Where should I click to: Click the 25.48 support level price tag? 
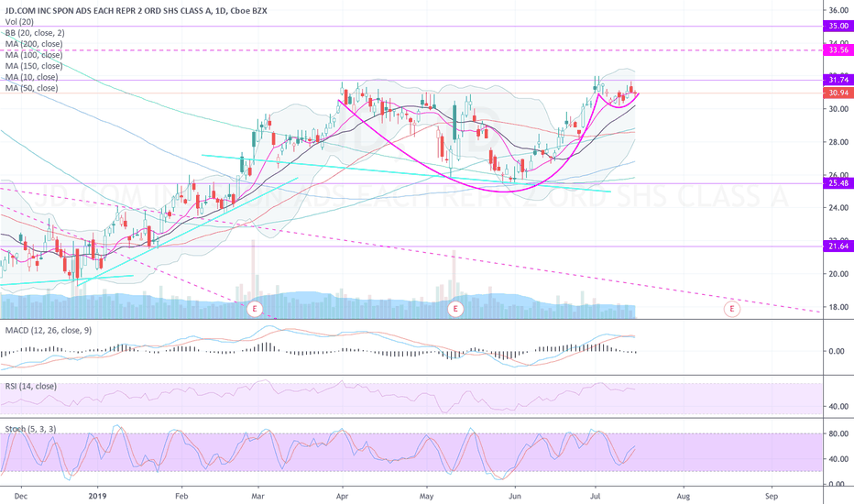838,183
